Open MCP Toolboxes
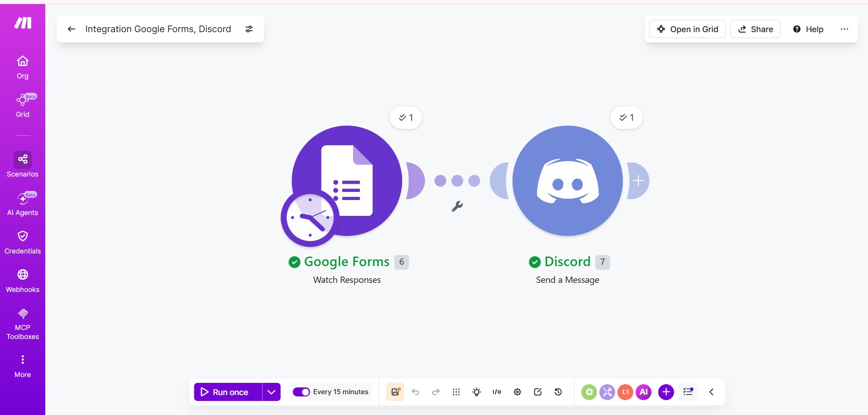The height and width of the screenshot is (415, 868). click(23, 324)
